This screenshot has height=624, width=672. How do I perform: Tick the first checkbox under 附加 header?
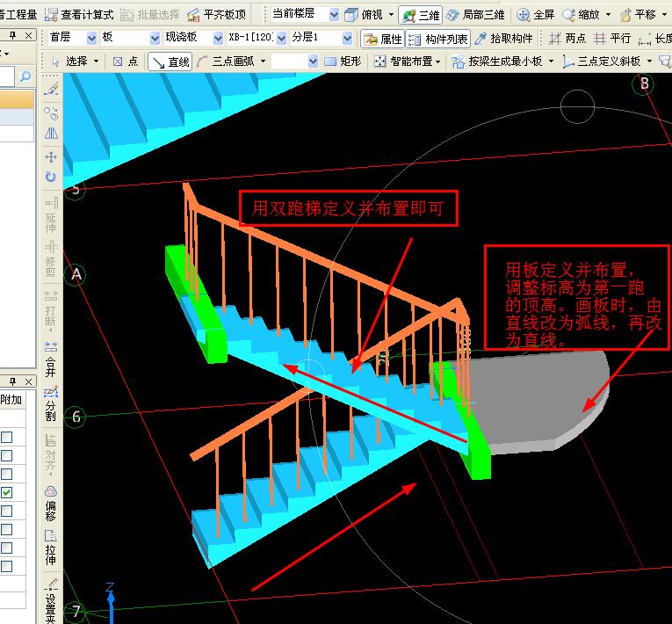coord(6,437)
